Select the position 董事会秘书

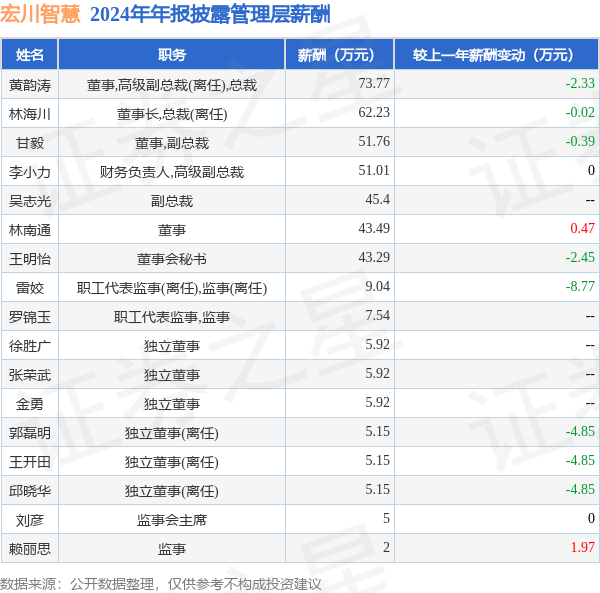point(172,259)
